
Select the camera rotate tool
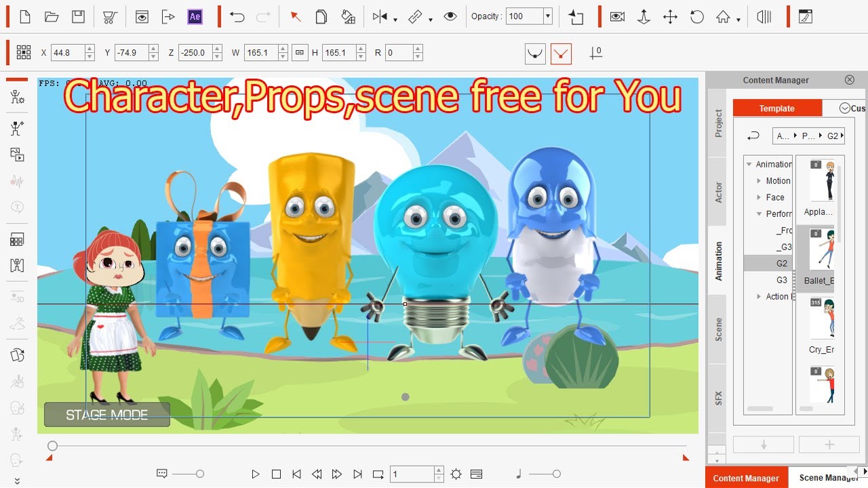(696, 17)
